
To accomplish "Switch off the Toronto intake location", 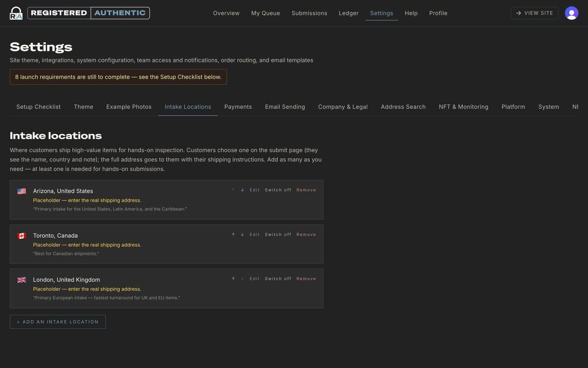I will tap(278, 235).
